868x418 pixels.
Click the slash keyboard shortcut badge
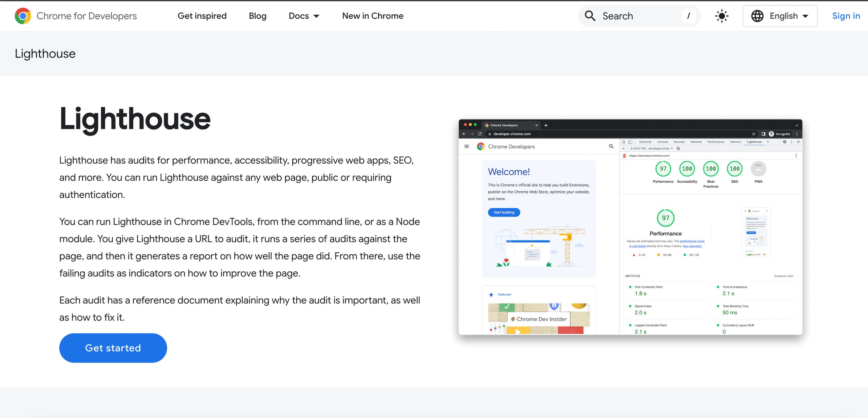(x=688, y=16)
